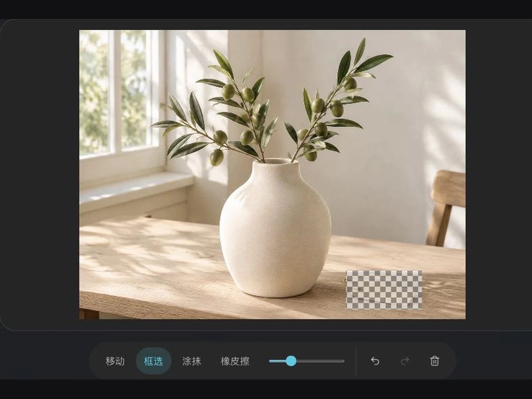
Task: Select the 移动 move tool
Action: 115,361
